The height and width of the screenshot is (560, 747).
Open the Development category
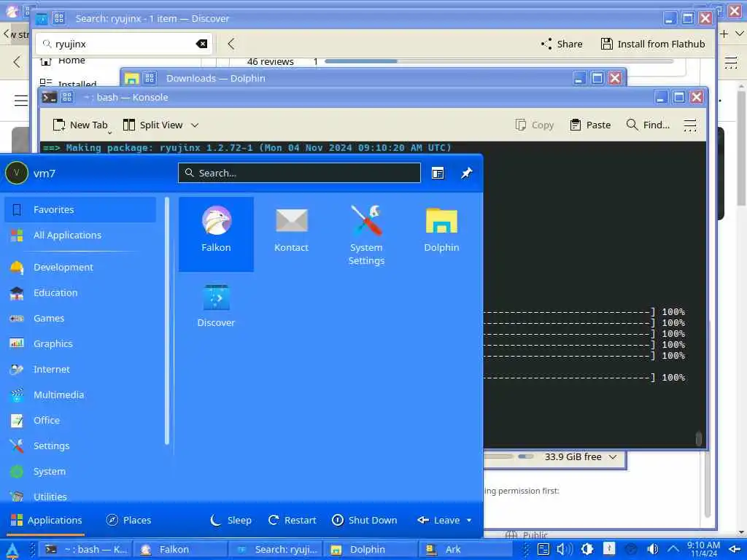tap(80, 267)
